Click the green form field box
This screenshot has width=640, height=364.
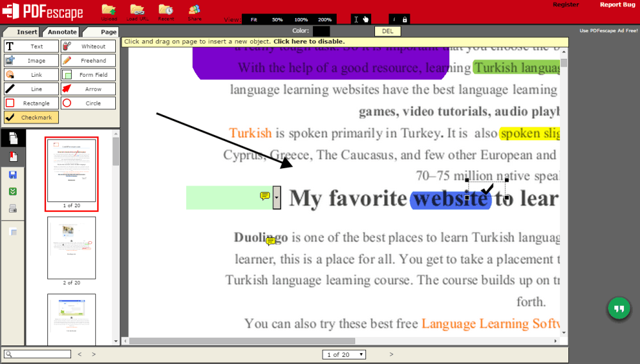[229, 198]
